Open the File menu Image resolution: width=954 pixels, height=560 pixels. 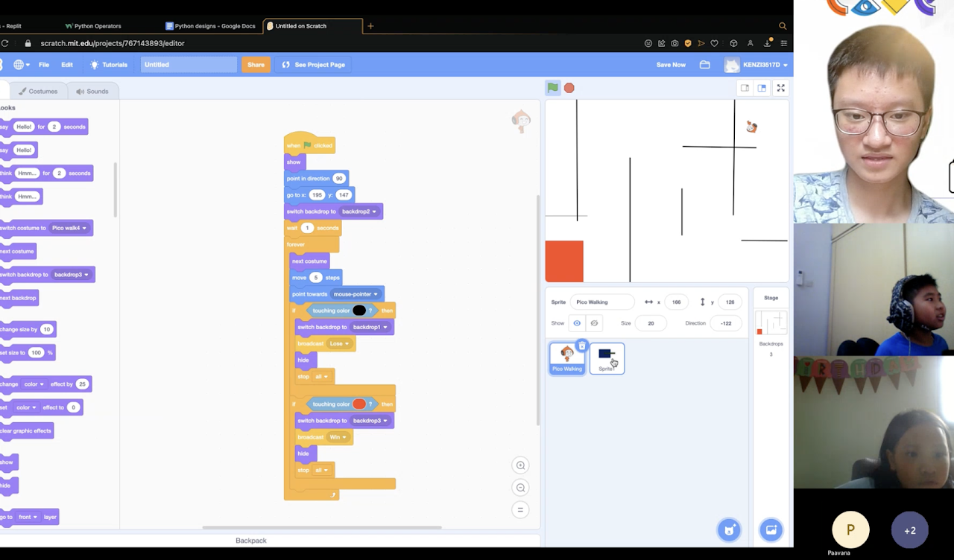click(x=44, y=65)
